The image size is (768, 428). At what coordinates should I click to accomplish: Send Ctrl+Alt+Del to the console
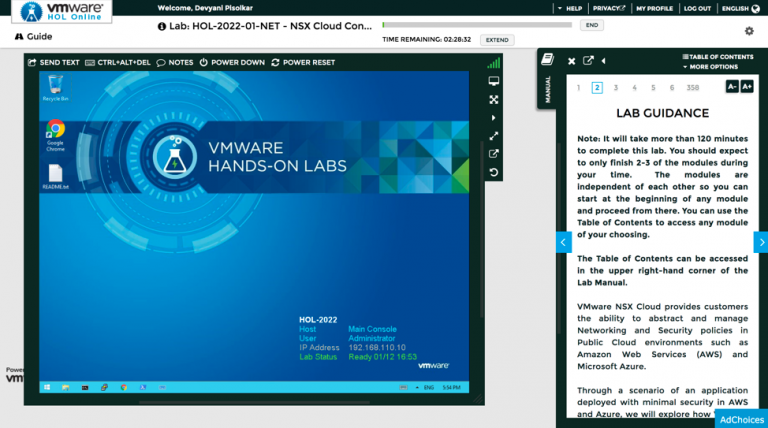pyautogui.click(x=118, y=62)
